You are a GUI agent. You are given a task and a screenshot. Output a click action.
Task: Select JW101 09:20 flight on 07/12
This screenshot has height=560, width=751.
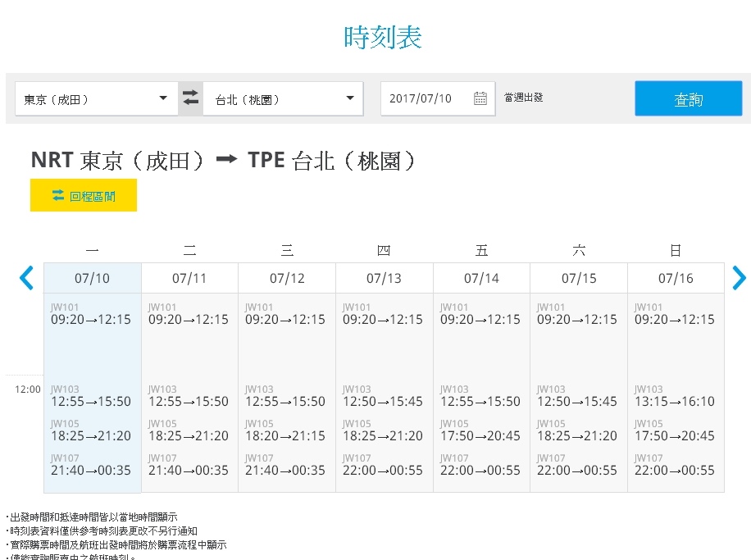[x=285, y=314]
